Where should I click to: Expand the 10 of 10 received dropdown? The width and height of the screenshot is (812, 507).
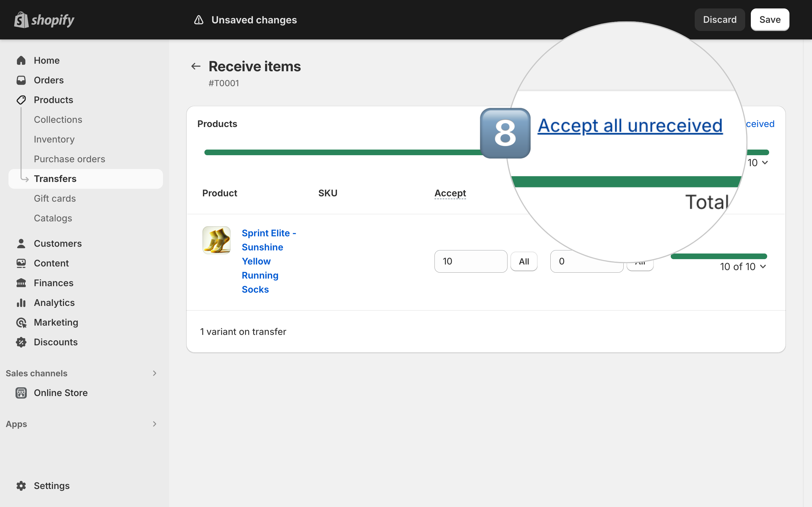(x=743, y=266)
